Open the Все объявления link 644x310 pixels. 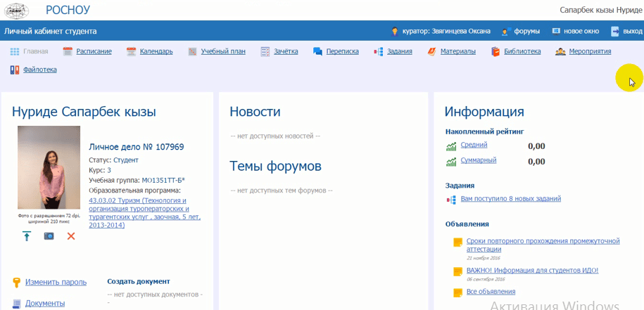coord(491,292)
